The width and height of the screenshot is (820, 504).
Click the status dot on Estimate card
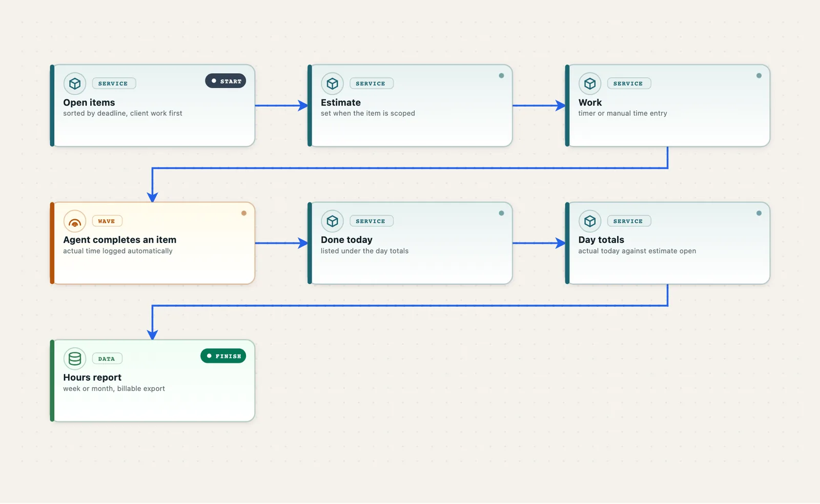tap(502, 76)
